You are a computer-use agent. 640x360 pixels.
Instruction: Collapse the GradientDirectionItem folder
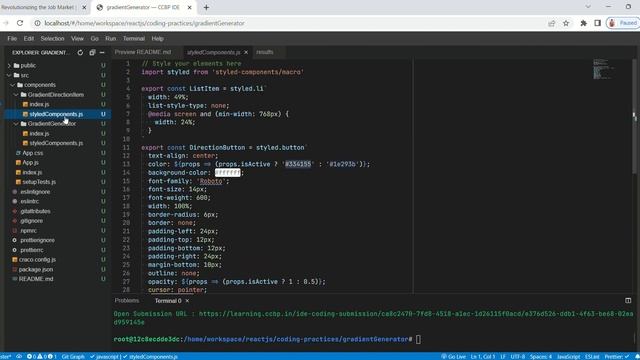coord(56,95)
